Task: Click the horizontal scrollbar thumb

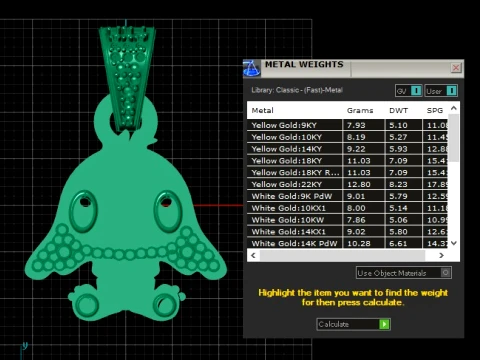Action: coord(343,255)
